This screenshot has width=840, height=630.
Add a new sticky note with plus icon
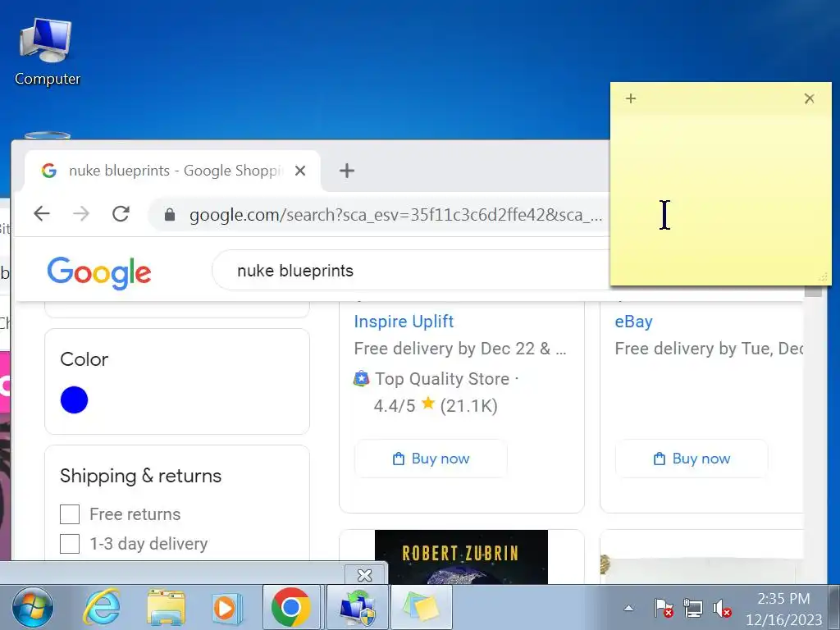click(631, 98)
